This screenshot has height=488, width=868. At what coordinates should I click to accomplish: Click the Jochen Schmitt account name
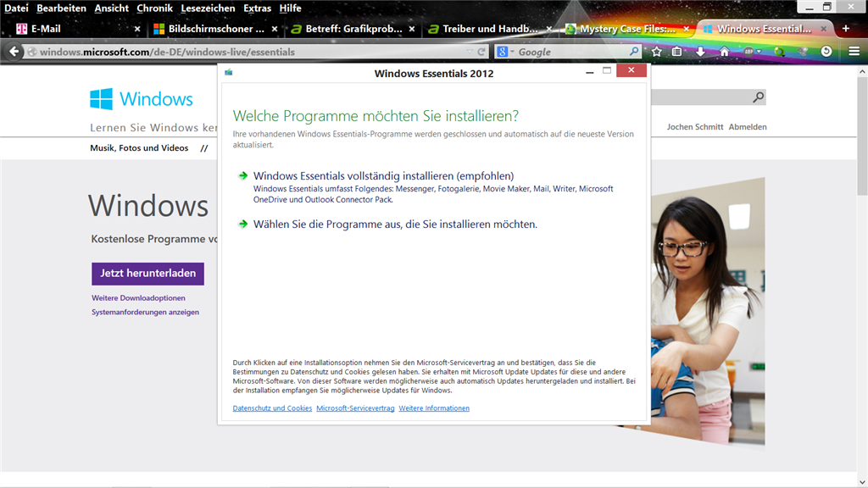[695, 127]
